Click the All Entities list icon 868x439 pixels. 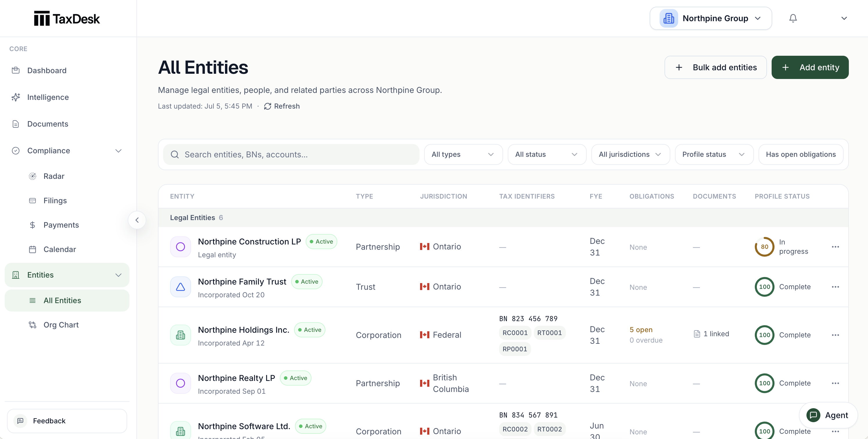[32, 301]
